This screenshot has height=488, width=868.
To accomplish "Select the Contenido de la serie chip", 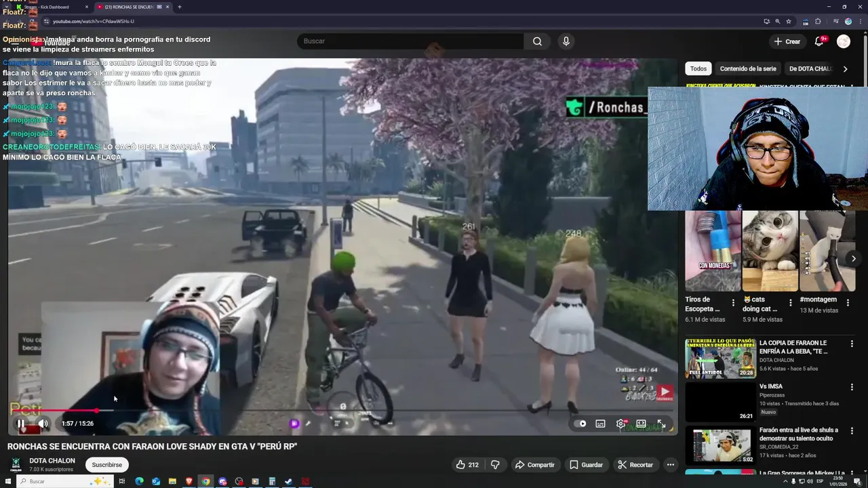I will pos(748,68).
